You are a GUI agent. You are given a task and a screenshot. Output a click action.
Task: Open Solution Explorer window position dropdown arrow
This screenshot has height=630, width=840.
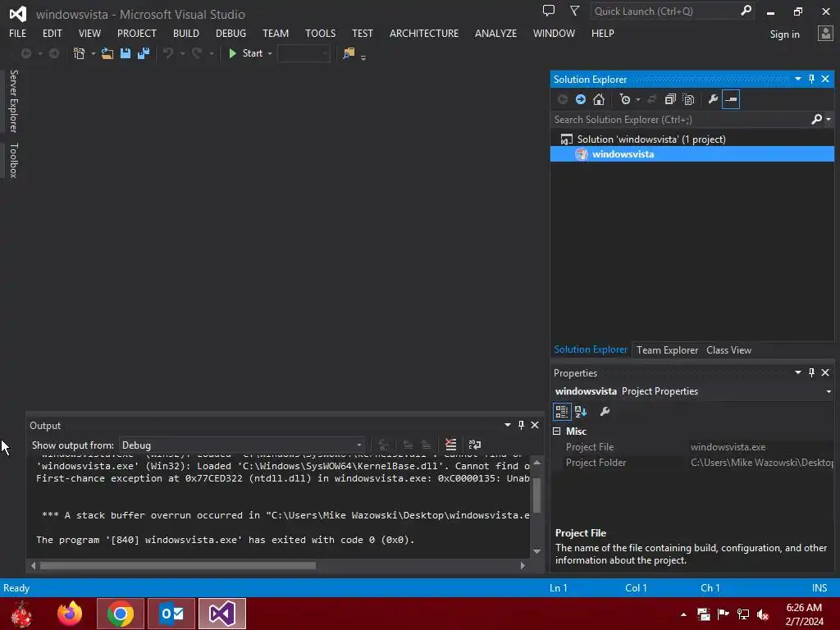coord(798,79)
